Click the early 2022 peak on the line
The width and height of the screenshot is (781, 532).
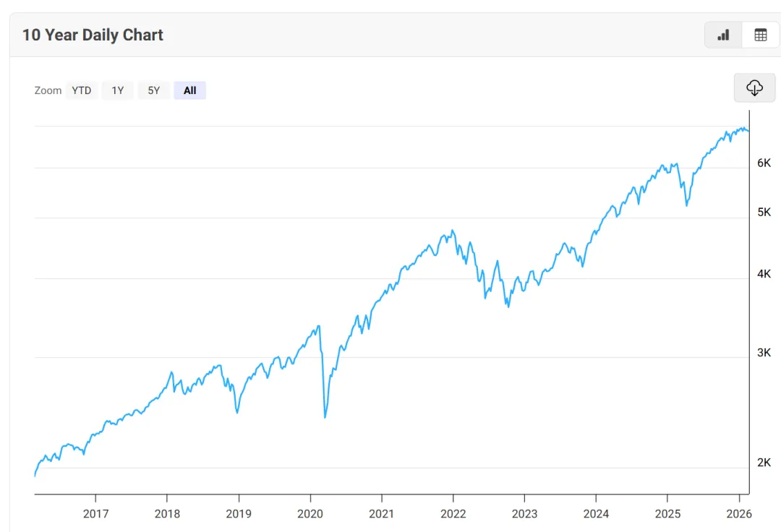point(453,231)
